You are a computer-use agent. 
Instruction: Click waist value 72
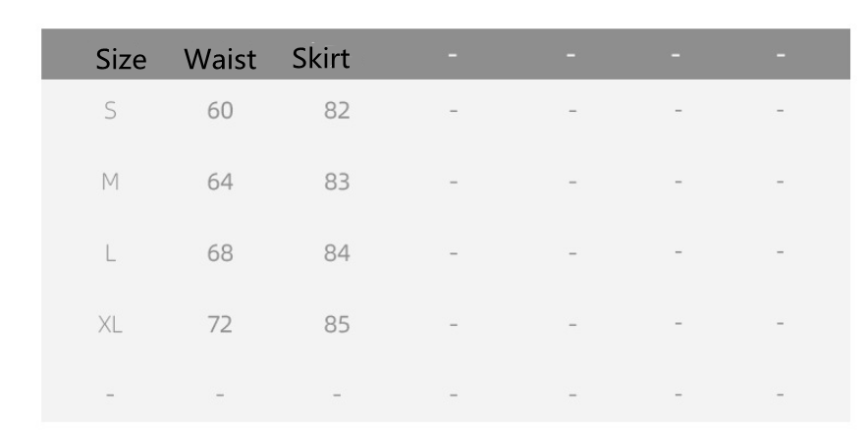(x=220, y=324)
